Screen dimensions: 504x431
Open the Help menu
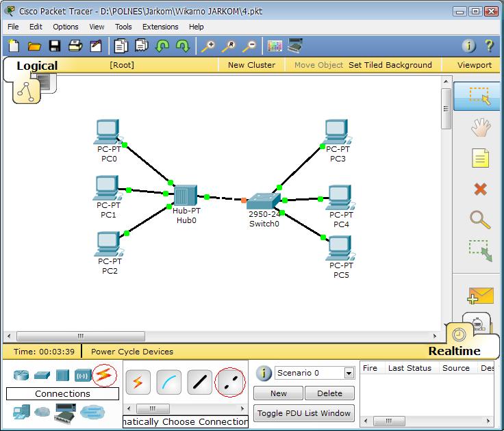tap(196, 27)
